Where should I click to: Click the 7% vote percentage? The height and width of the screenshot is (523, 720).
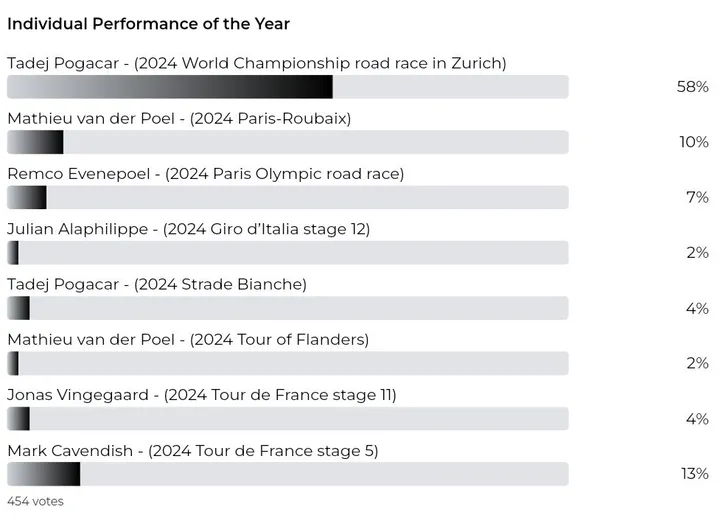click(x=697, y=197)
